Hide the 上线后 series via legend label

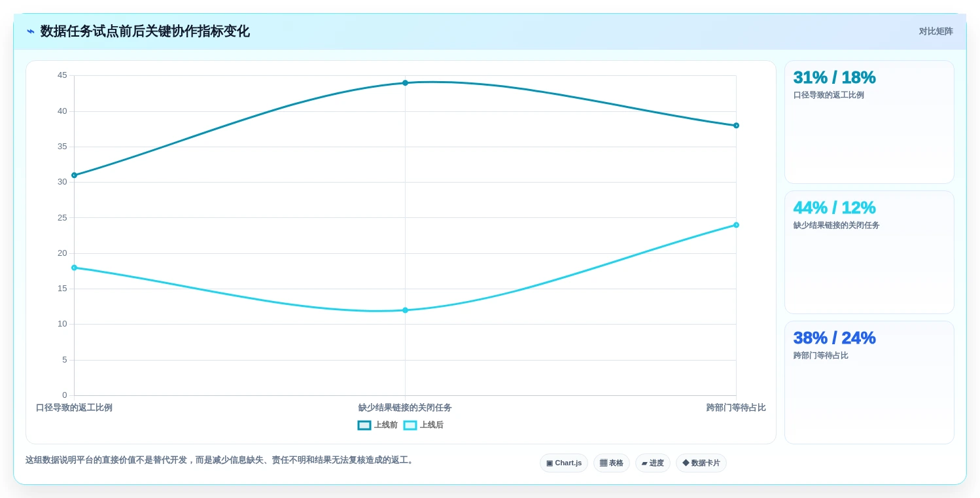click(432, 425)
